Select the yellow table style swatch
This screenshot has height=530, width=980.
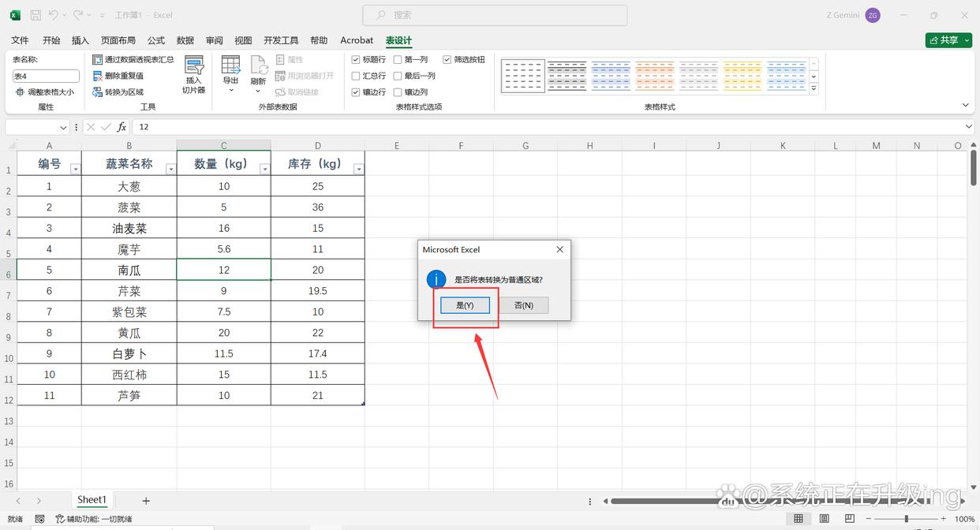(x=742, y=76)
